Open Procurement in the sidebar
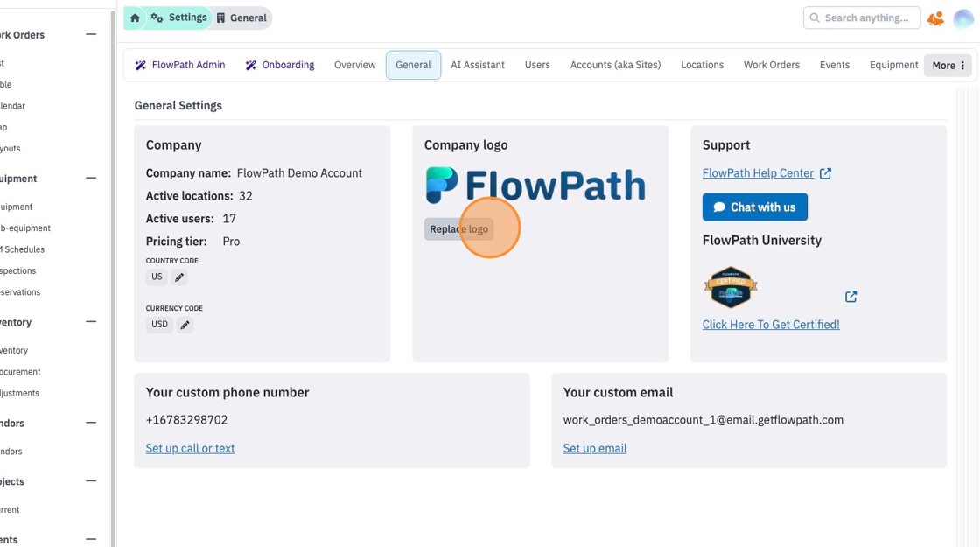 (x=20, y=372)
